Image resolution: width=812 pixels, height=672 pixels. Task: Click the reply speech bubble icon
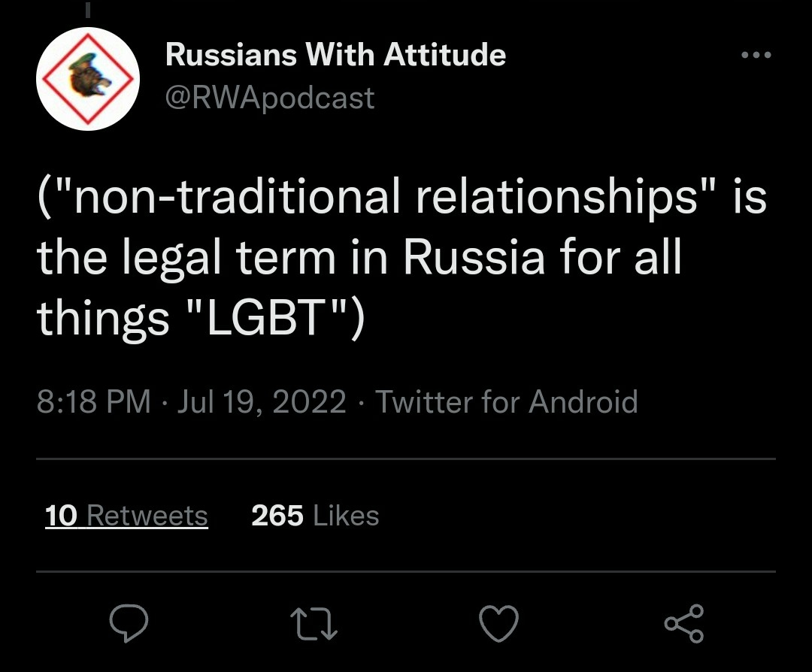[129, 622]
